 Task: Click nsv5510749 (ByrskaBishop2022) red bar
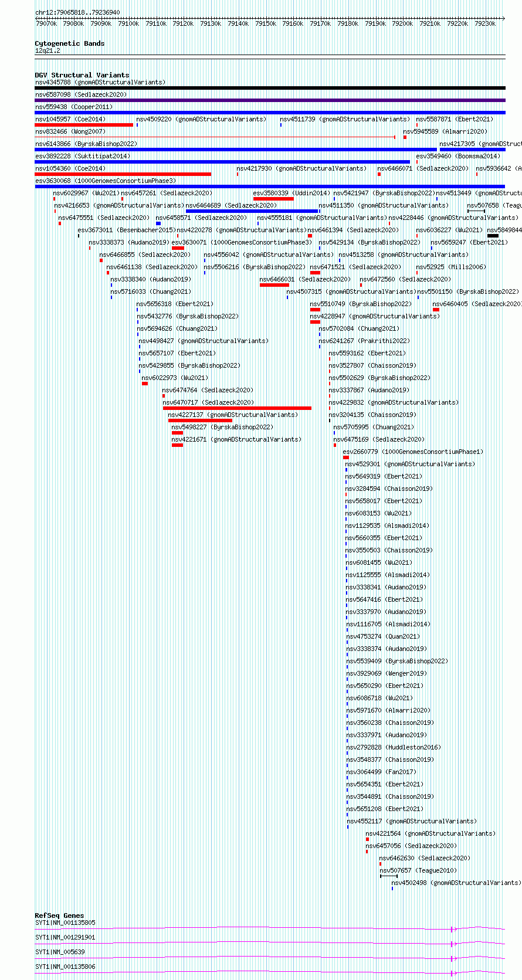pyautogui.click(x=315, y=310)
